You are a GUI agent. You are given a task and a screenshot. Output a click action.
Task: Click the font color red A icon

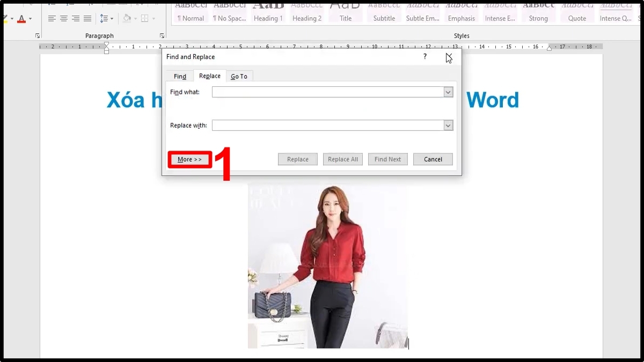click(x=21, y=19)
